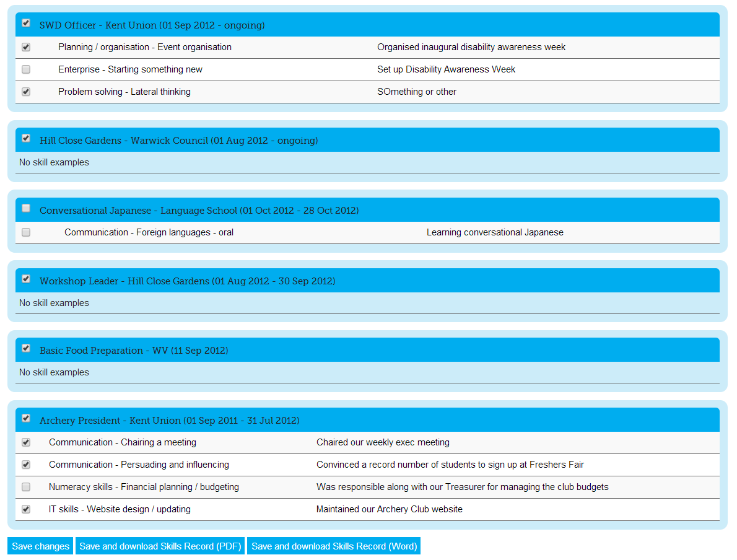The height and width of the screenshot is (560, 737).
Task: Uncheck Problem solving - Lateral thinking checkbox
Action: (x=26, y=92)
